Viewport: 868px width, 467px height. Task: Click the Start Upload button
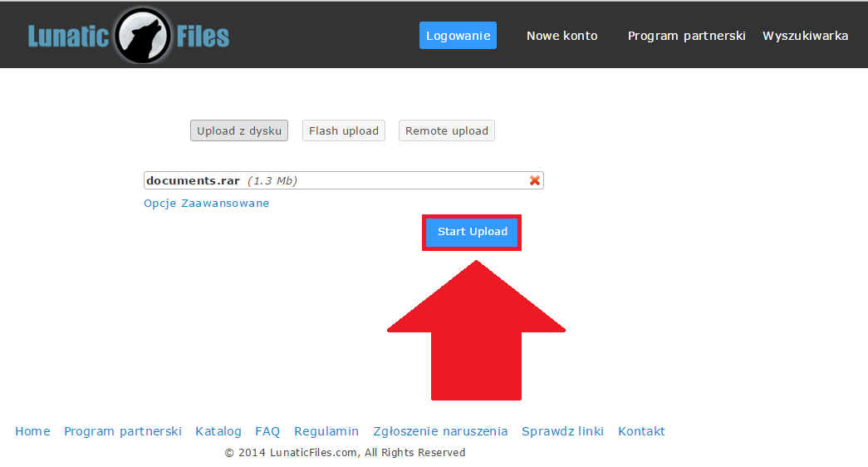[x=472, y=232]
